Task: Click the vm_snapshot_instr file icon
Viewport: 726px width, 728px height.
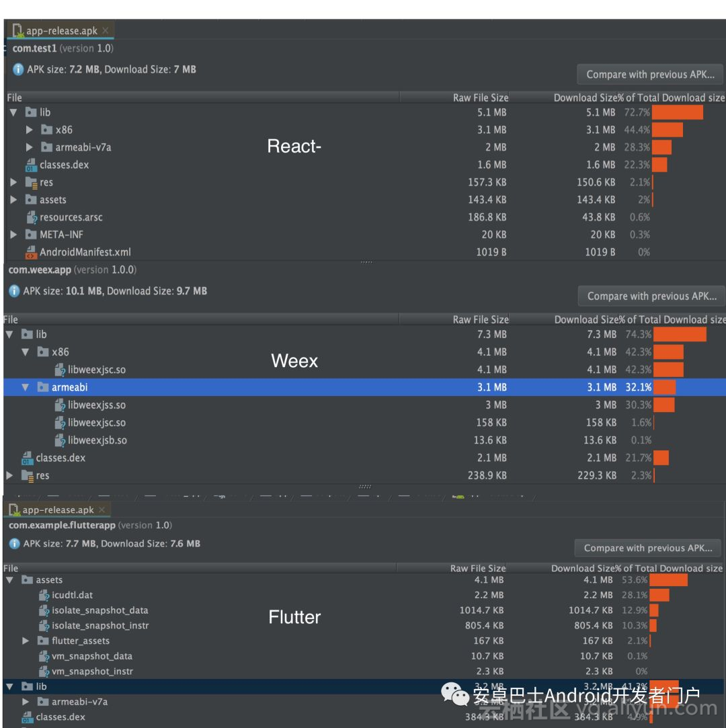Action: coord(44,672)
